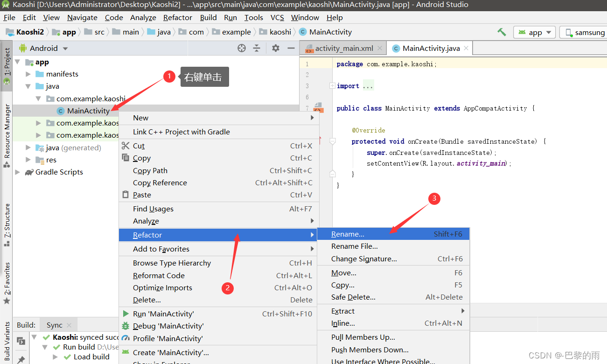
Task: Open the VCS menu
Action: 277,17
